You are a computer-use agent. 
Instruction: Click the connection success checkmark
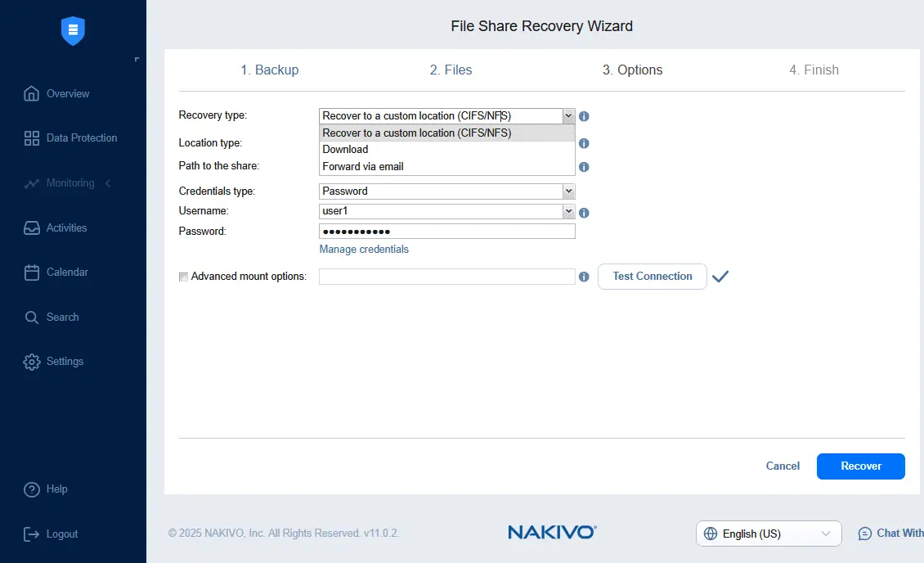click(720, 277)
